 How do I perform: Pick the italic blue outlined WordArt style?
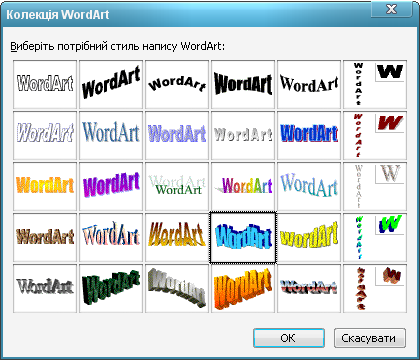(45, 135)
